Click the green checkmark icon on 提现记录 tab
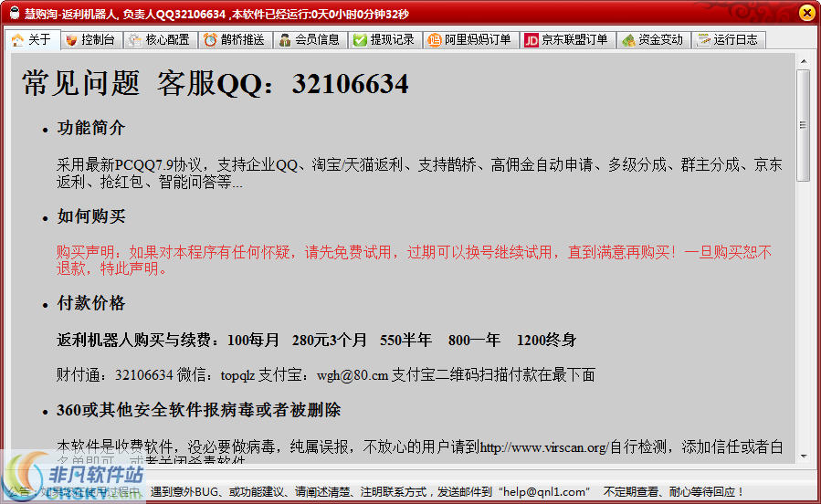Viewport: 821px width, 504px height. 360,40
